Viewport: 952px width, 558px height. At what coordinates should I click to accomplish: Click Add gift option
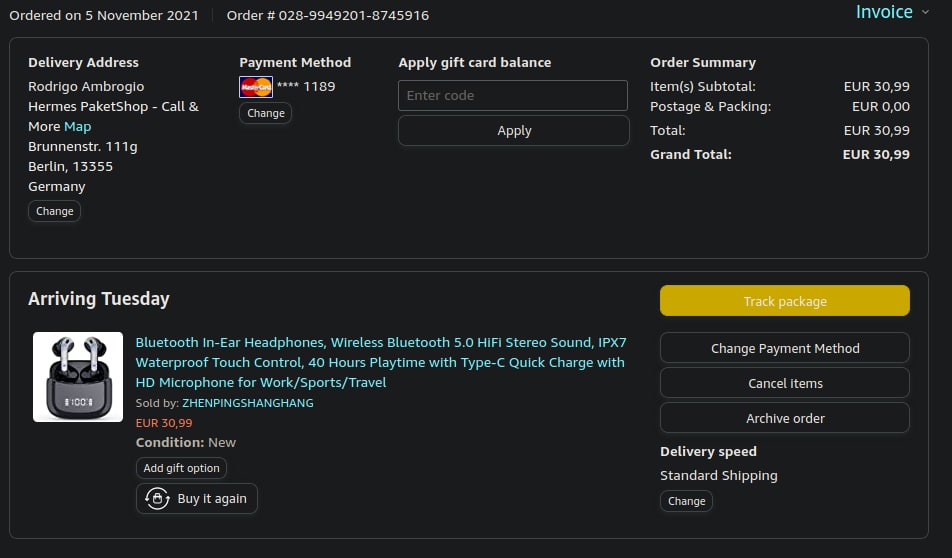tap(181, 468)
